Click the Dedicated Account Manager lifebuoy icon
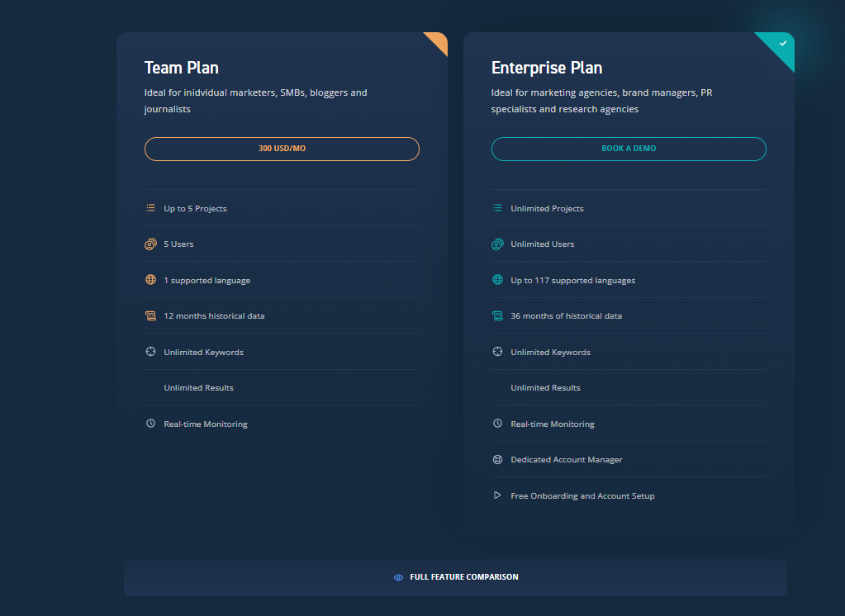Viewport: 845px width, 616px height. click(x=498, y=460)
